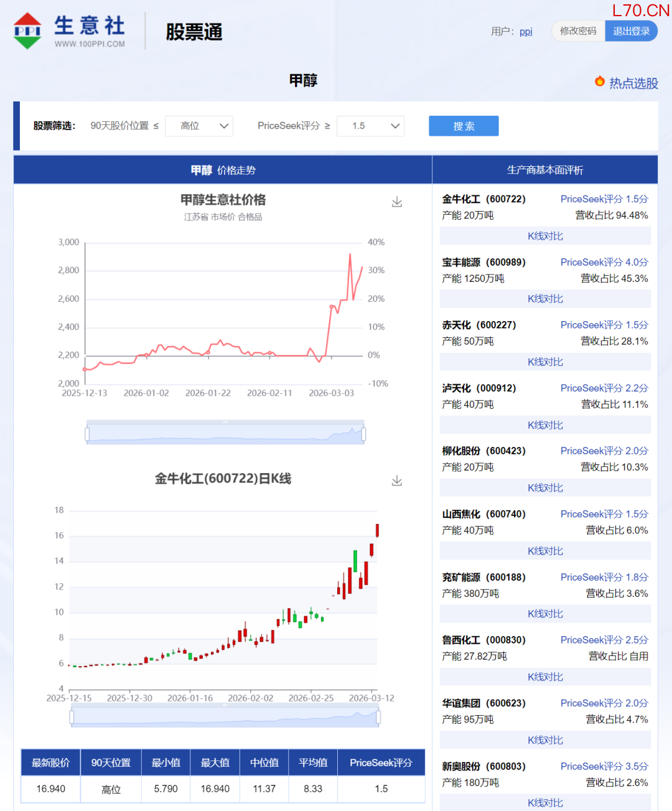Click the 退出登录 button
672x811 pixels.
[x=631, y=31]
